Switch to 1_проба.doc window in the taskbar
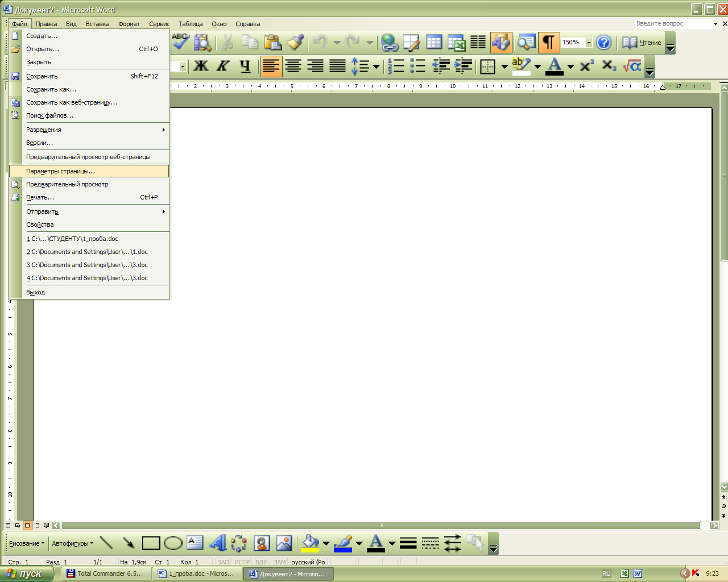Screen dimensions: 728x582 pyautogui.click(x=197, y=573)
